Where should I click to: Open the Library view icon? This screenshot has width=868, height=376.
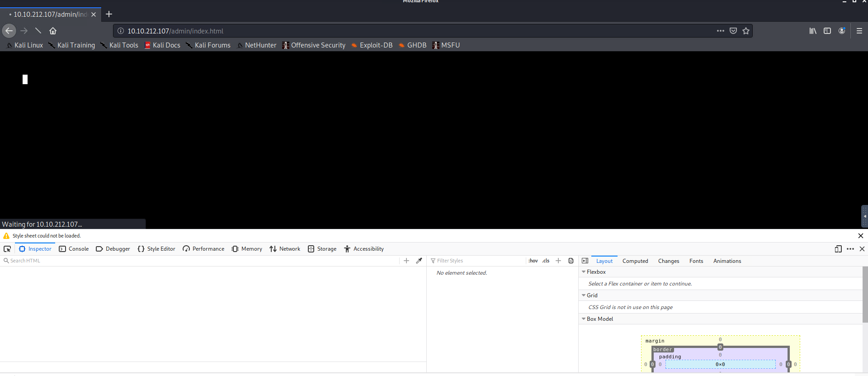[813, 31]
